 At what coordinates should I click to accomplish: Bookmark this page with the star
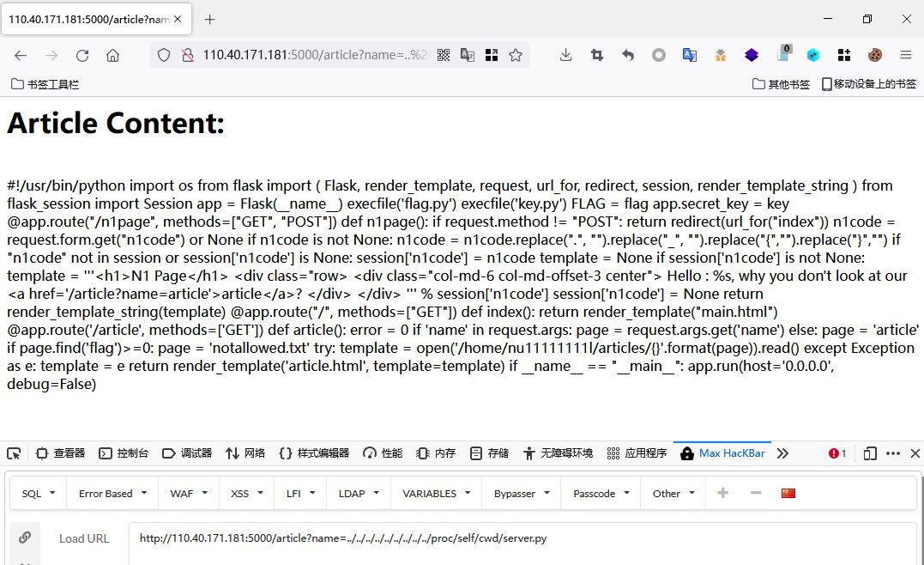coord(516,56)
